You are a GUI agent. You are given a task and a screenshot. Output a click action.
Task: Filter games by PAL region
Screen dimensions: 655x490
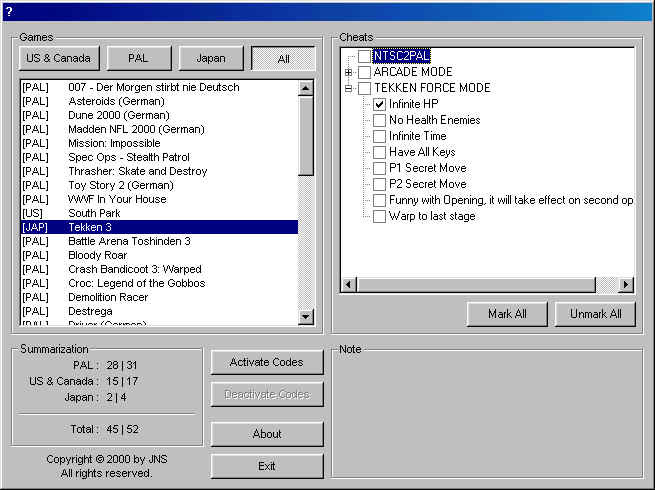139,58
